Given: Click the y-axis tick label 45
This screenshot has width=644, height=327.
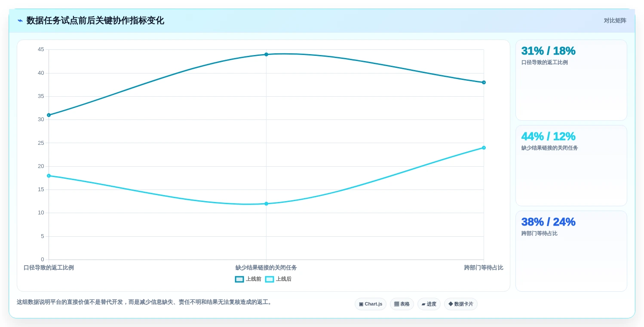Looking at the screenshot, I should click(41, 49).
